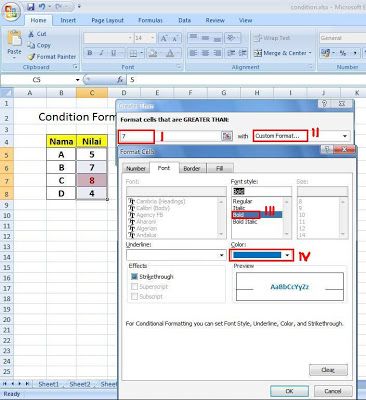Click the Save icon in quick access toolbar

[x=31, y=7]
